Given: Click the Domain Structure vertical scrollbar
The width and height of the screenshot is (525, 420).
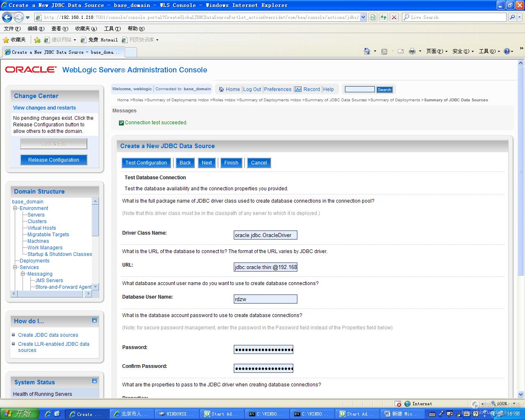Looking at the screenshot, I should (x=95, y=221).
